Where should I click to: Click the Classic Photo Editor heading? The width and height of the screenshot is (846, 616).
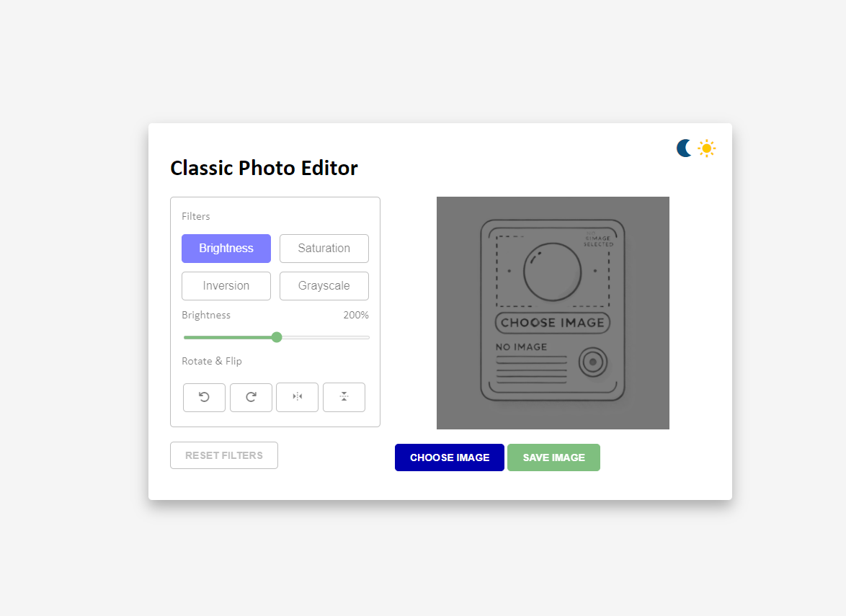click(264, 169)
